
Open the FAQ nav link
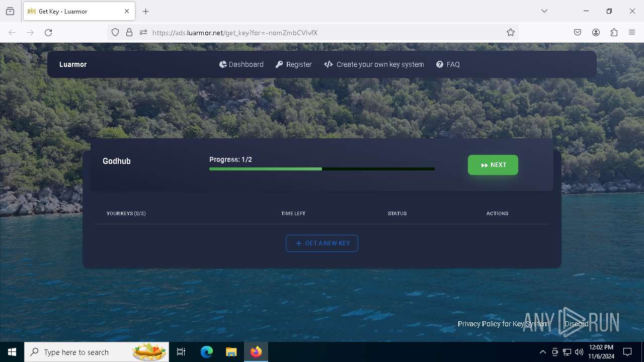click(x=448, y=64)
